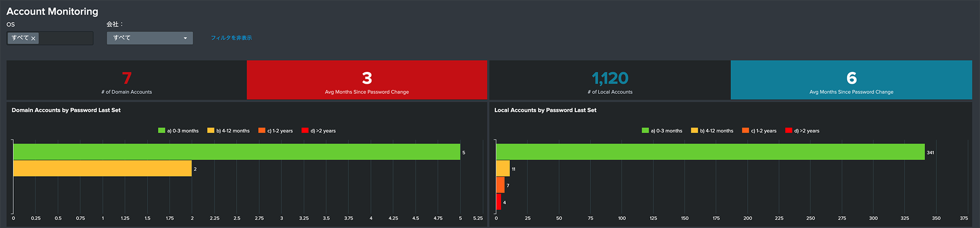The height and width of the screenshot is (228, 980).
Task: Click the yellow Local Accounts bar valued 11
Action: tap(503, 168)
